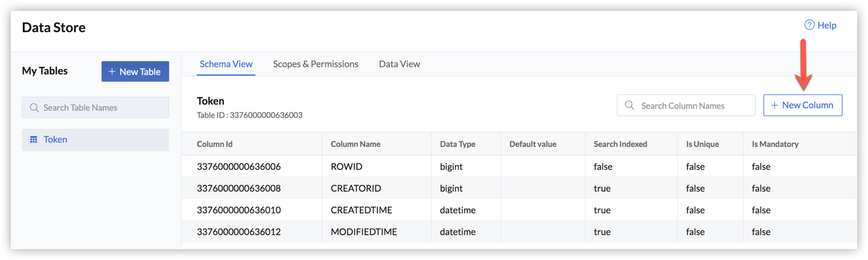Add a column using New Column button

tap(802, 105)
